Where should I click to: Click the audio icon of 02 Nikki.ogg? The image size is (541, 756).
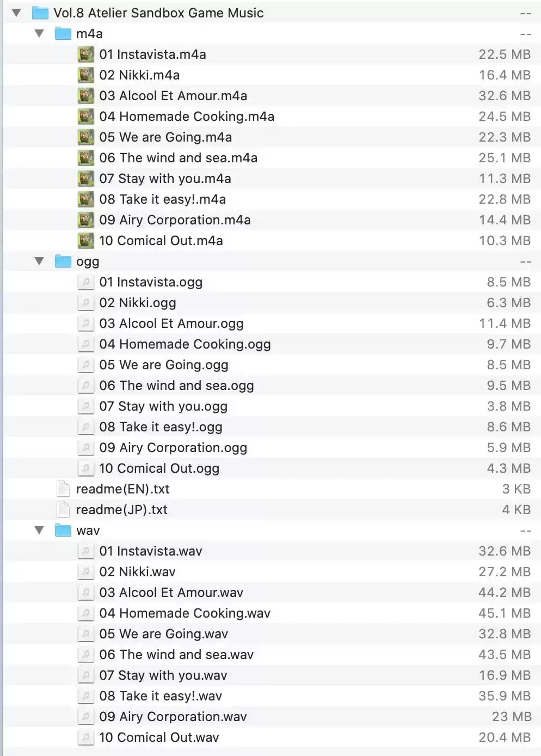[85, 303]
